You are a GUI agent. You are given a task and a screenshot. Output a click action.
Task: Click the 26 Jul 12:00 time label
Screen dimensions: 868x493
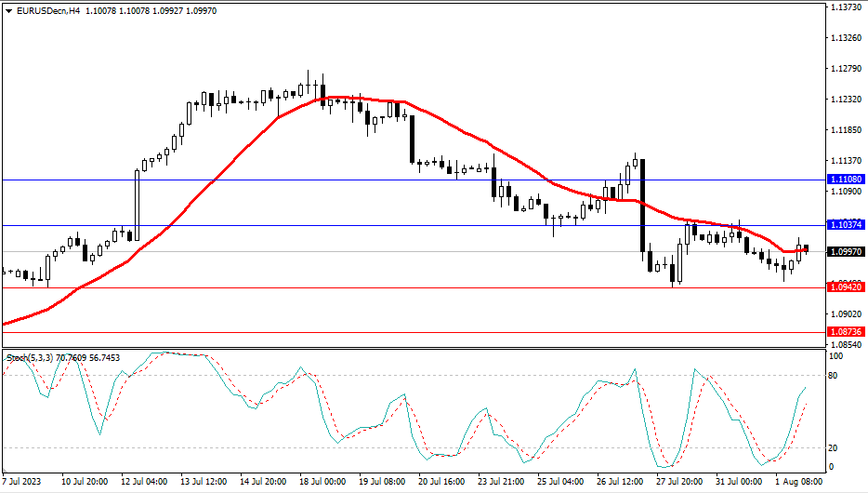(x=619, y=483)
